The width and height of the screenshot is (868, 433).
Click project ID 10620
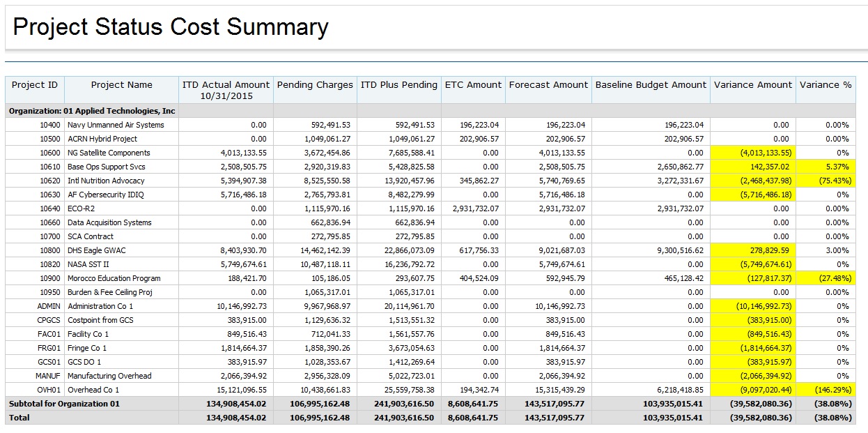pyautogui.click(x=49, y=181)
